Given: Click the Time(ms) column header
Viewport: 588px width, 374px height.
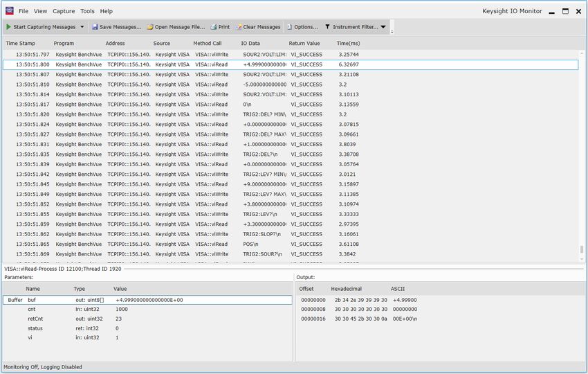Looking at the screenshot, I should pos(348,43).
